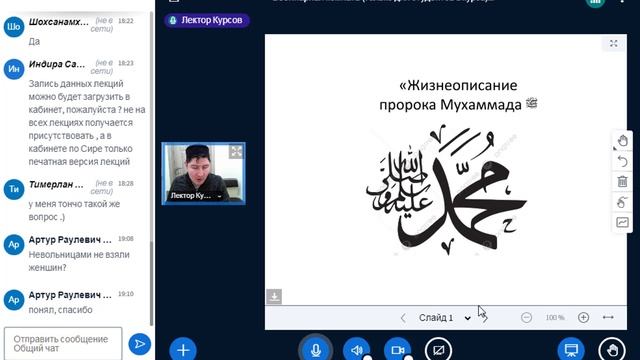Click the send message arrow button

(140, 344)
